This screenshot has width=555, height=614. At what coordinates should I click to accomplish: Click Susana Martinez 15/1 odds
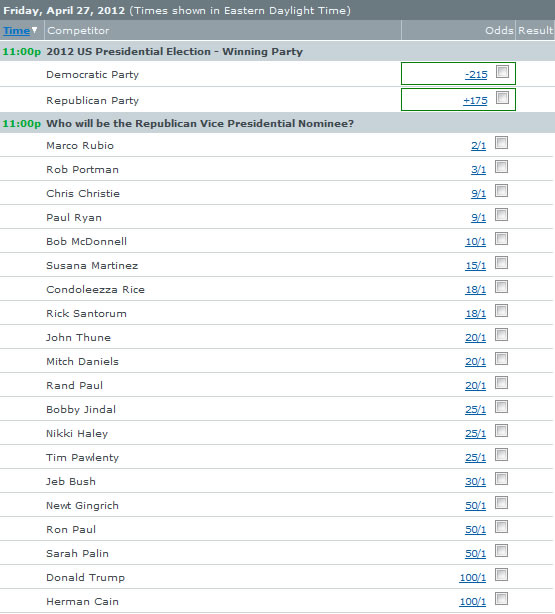(475, 265)
